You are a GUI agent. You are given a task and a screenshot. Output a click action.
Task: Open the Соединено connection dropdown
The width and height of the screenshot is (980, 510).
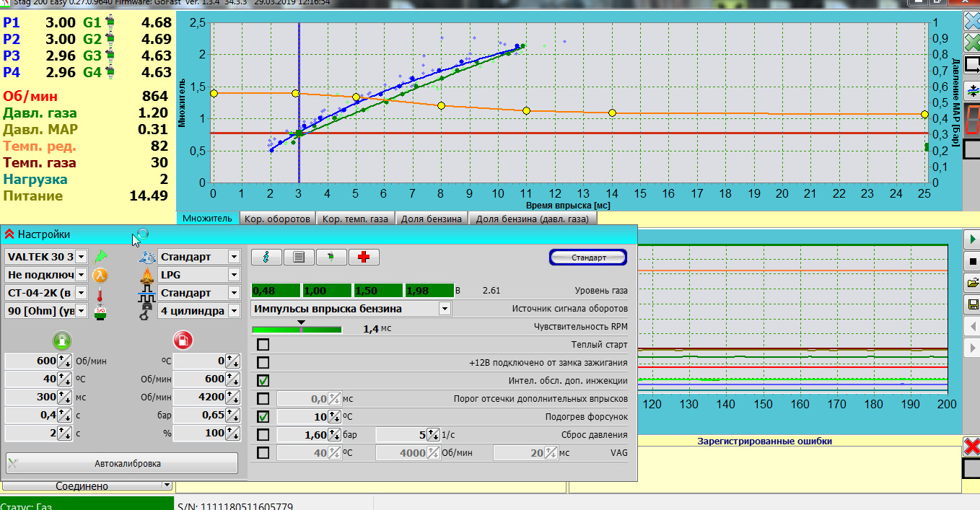coord(167,485)
